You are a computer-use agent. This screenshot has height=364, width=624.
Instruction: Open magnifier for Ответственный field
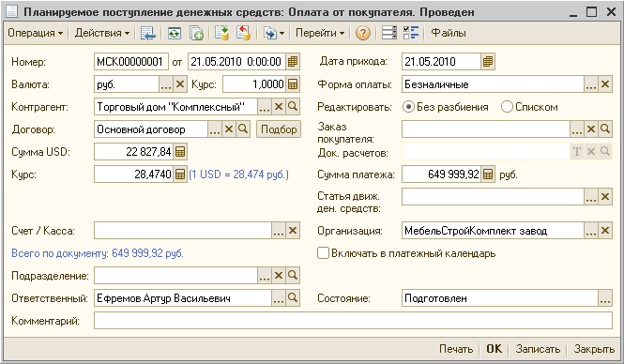293,298
